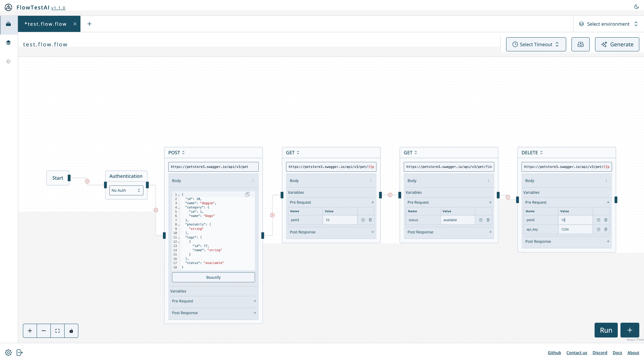Switch to the test.flow.flow tab
This screenshot has width=644, height=362.
click(46, 24)
